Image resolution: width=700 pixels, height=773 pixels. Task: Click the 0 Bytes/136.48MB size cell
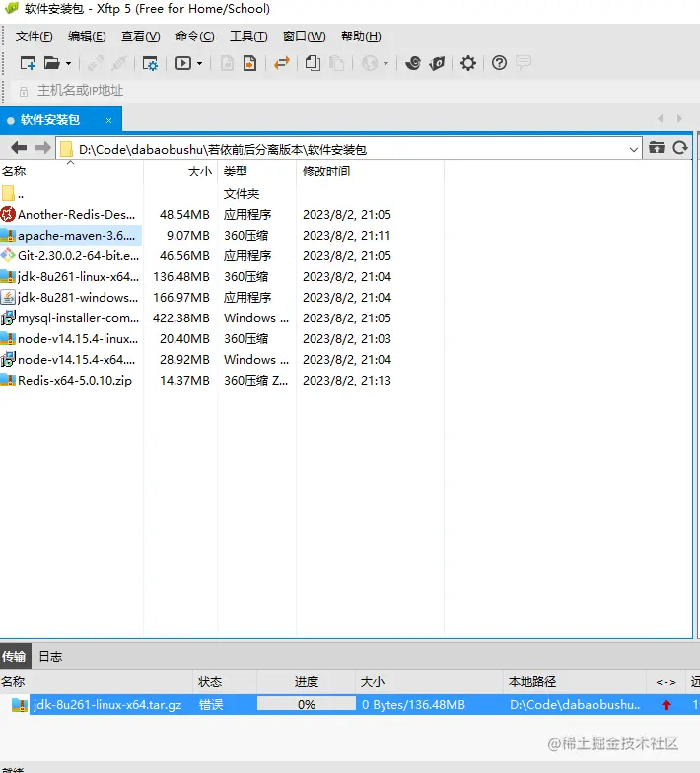point(413,704)
